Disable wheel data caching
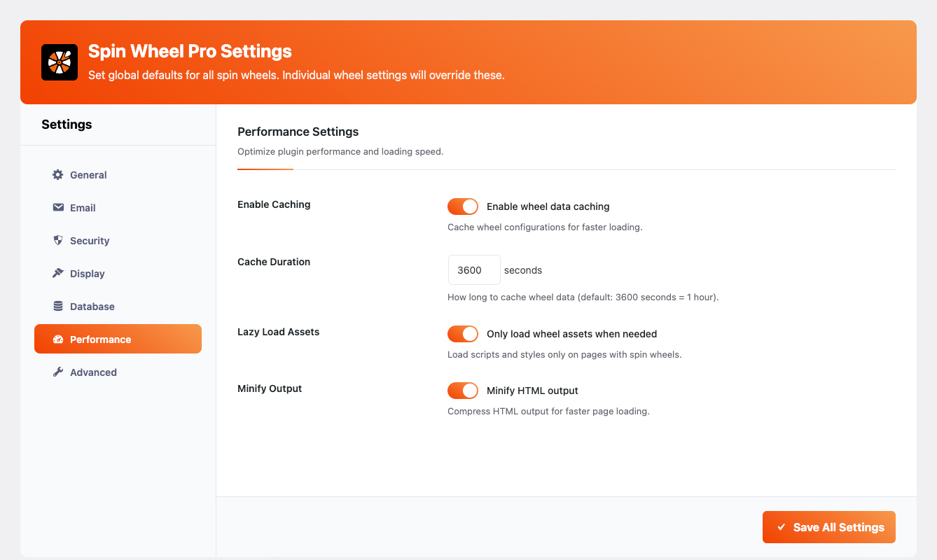This screenshot has width=937, height=560. click(x=463, y=206)
